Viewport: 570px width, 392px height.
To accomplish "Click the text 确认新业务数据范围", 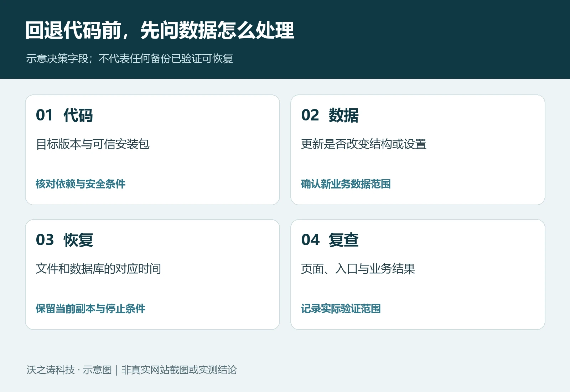I will click(346, 184).
